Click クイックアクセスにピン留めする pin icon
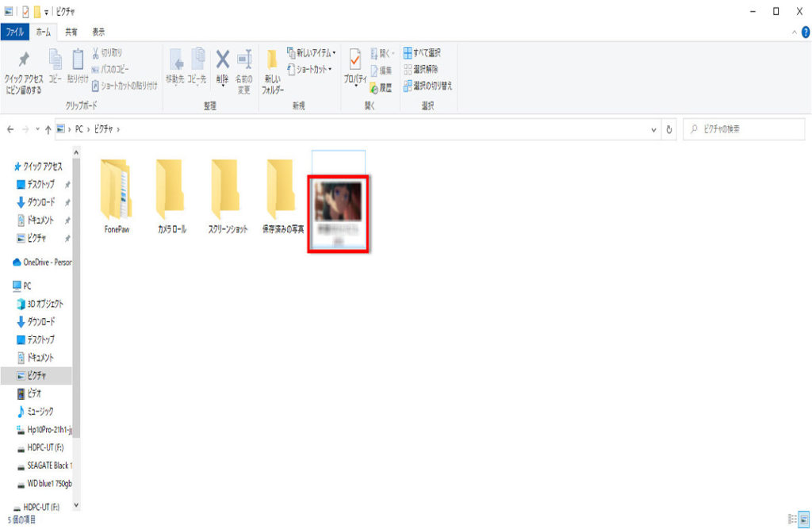This screenshot has width=812, height=529. 24,62
